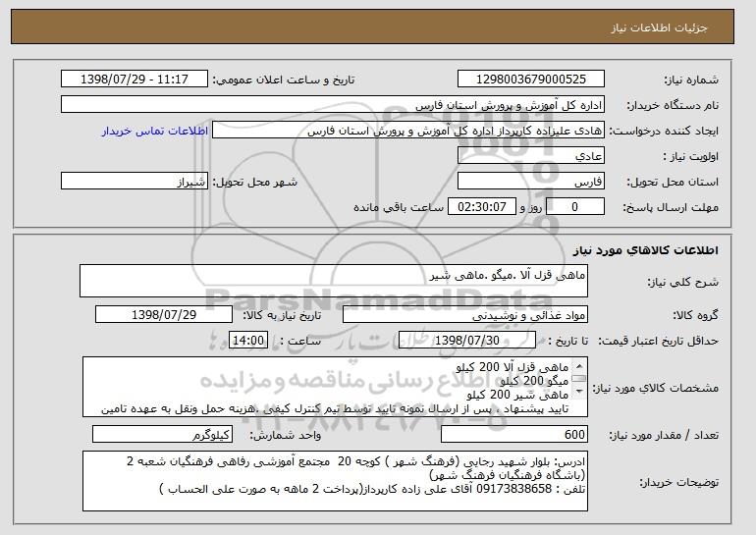Open buyer contact information link

pos(155,132)
